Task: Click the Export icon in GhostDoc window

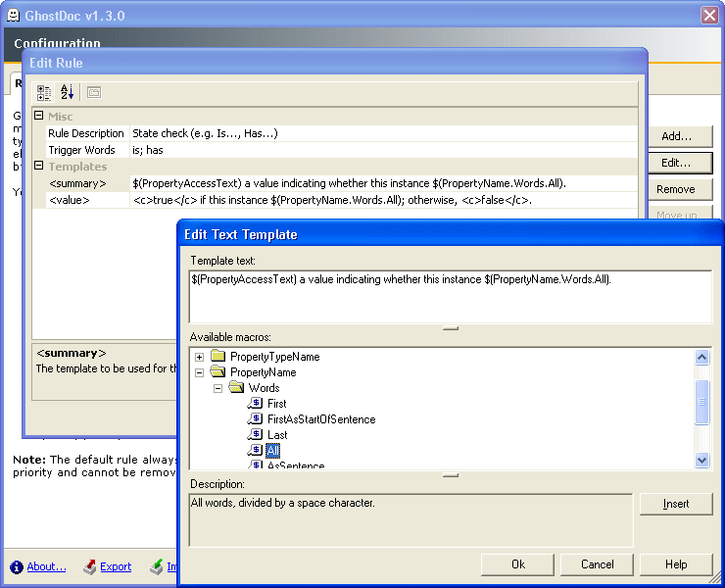Action: tap(90, 566)
